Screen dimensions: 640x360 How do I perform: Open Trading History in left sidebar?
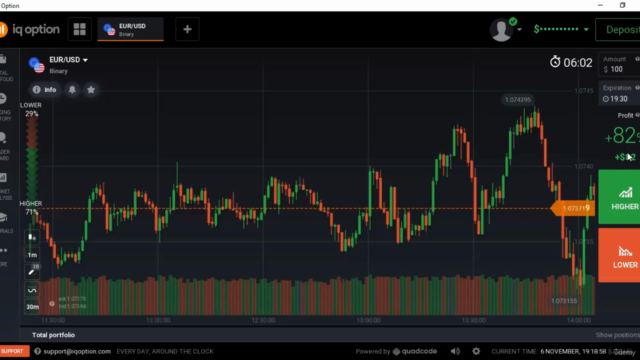tap(4, 107)
